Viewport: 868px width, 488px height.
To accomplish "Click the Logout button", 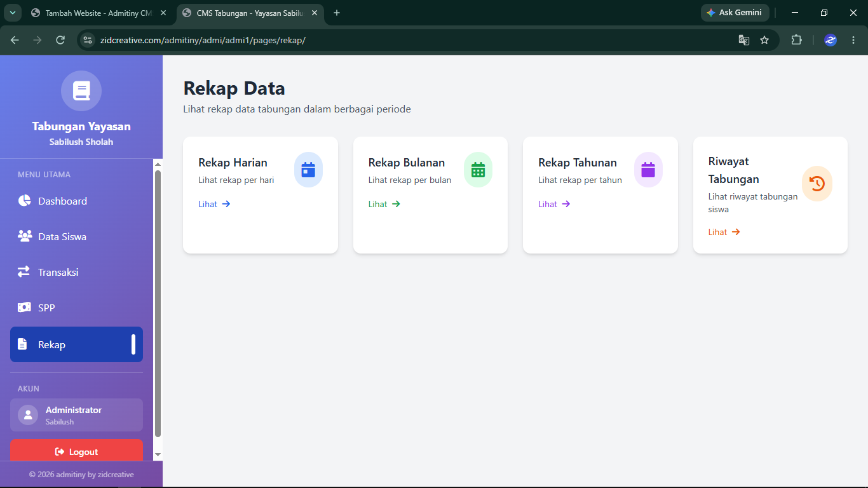I will click(x=76, y=451).
